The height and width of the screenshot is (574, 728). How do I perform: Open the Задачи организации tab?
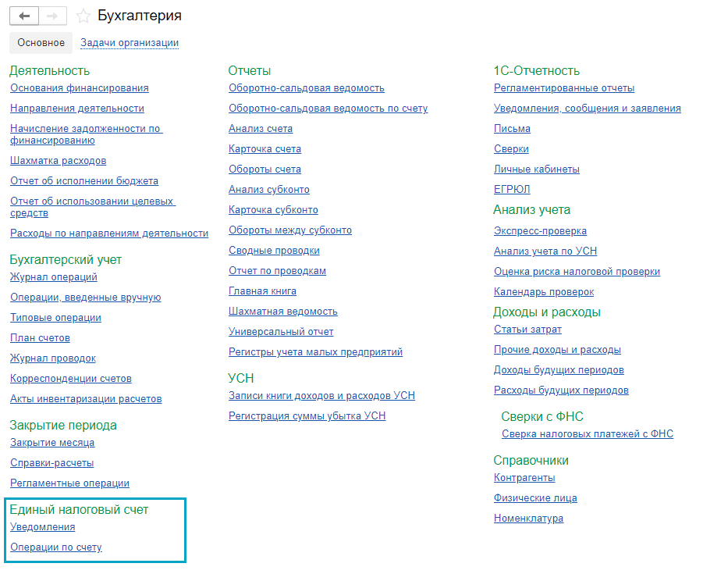[130, 43]
